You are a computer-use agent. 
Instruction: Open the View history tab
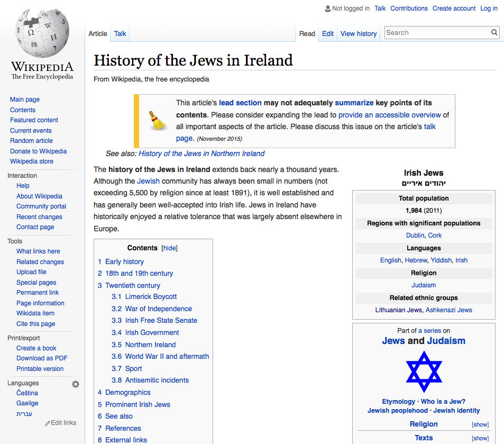click(x=358, y=33)
